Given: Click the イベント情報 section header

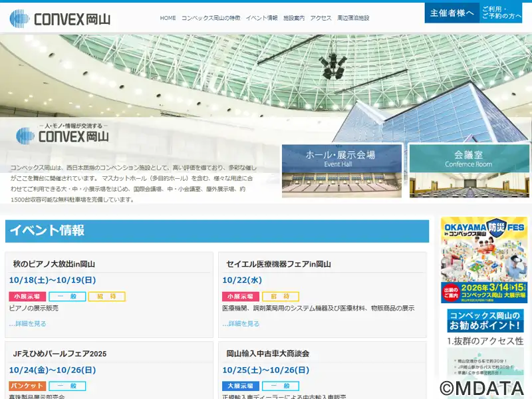Looking at the screenshot, I should pos(217,231).
